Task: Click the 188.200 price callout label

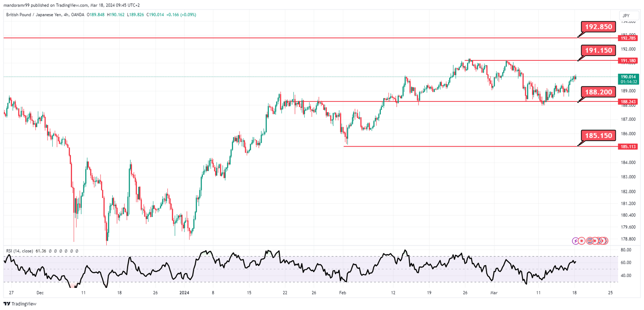Action: tap(598, 92)
